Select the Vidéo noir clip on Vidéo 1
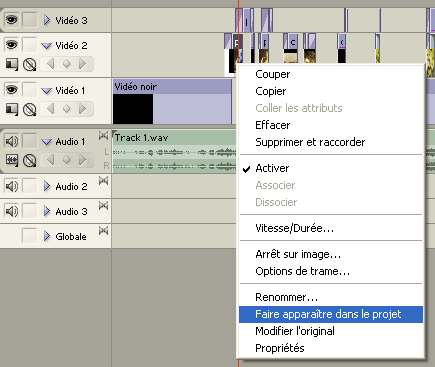The height and width of the screenshot is (367, 435). 172,101
